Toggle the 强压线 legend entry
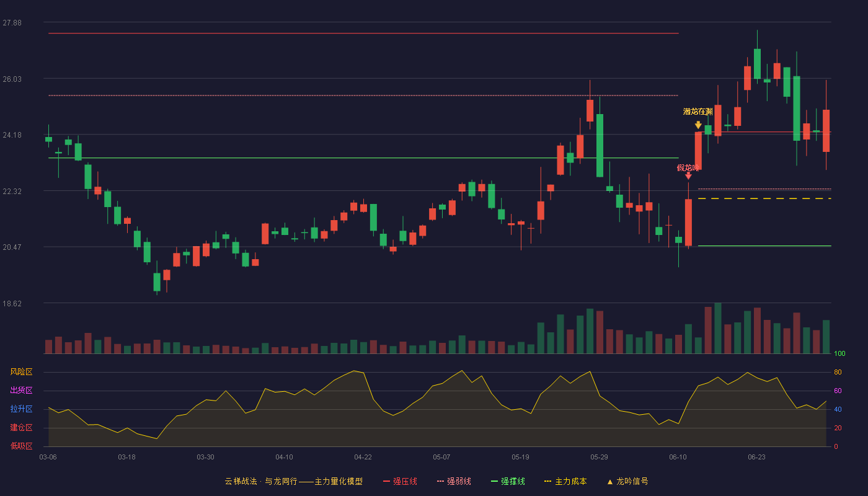 point(400,481)
